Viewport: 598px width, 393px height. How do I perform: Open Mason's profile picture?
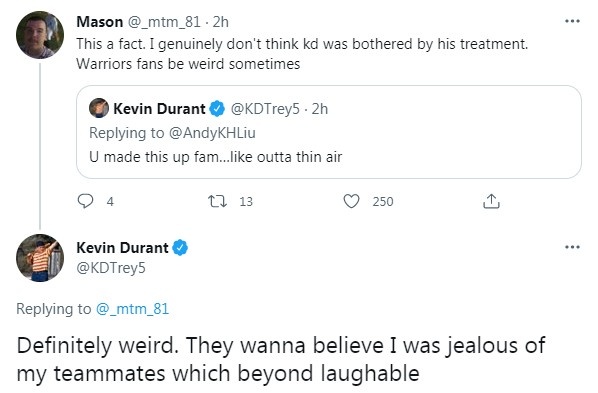(x=40, y=35)
